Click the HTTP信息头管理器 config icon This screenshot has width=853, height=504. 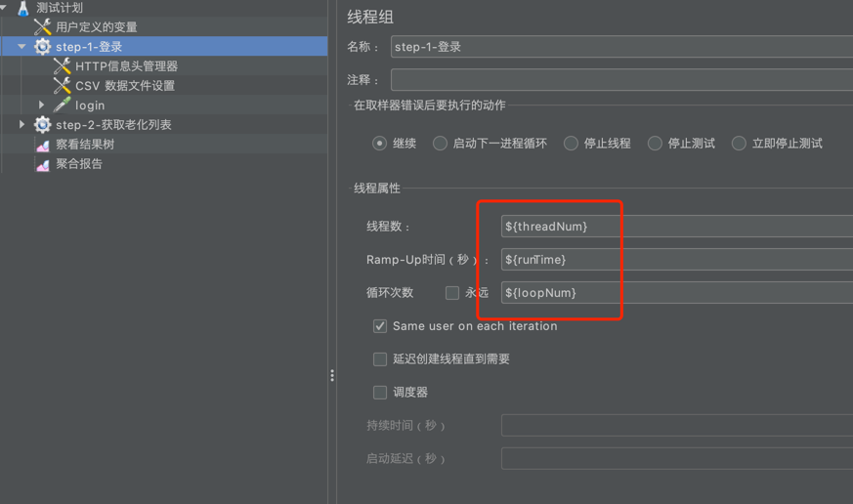coord(62,66)
